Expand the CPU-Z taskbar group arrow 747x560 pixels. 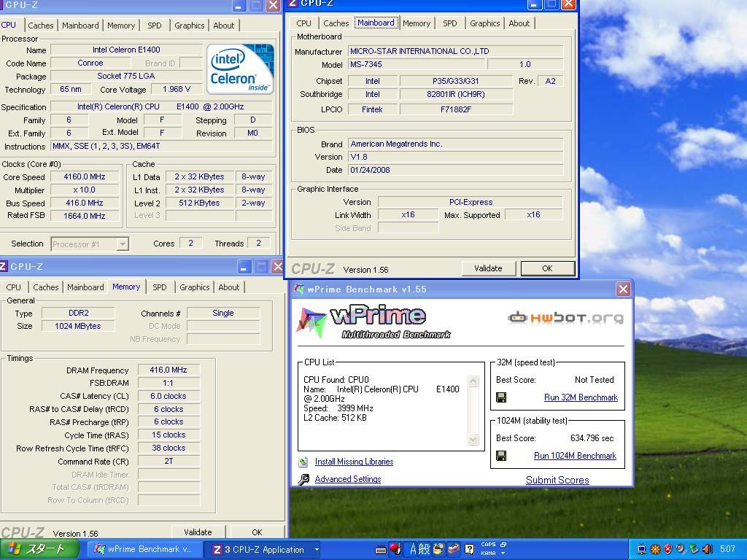[317, 550]
